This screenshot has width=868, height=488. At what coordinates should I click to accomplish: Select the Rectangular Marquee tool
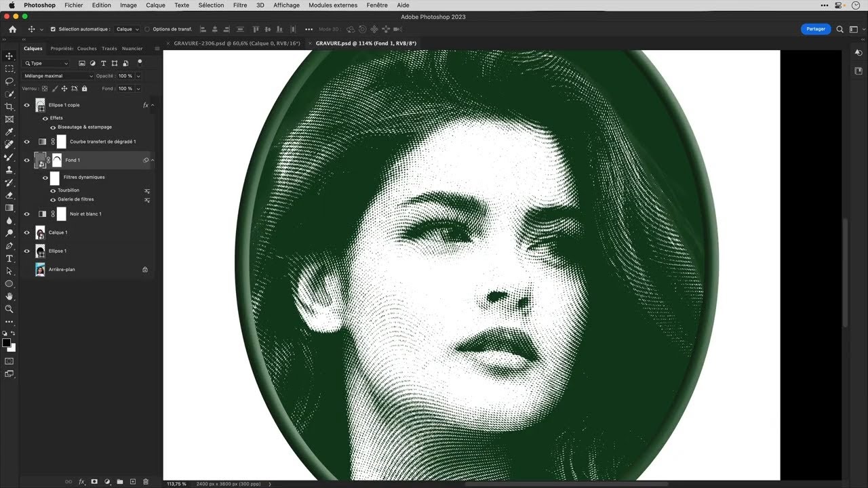(x=9, y=68)
